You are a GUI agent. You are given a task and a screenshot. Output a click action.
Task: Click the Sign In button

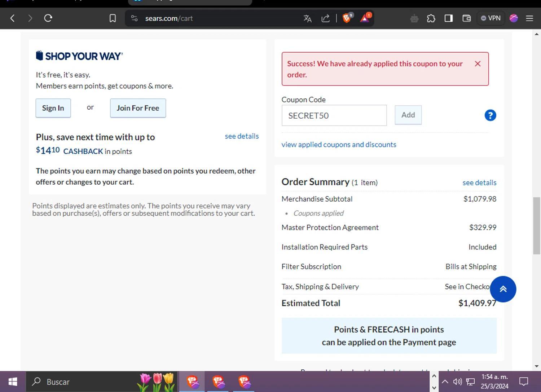pos(53,108)
